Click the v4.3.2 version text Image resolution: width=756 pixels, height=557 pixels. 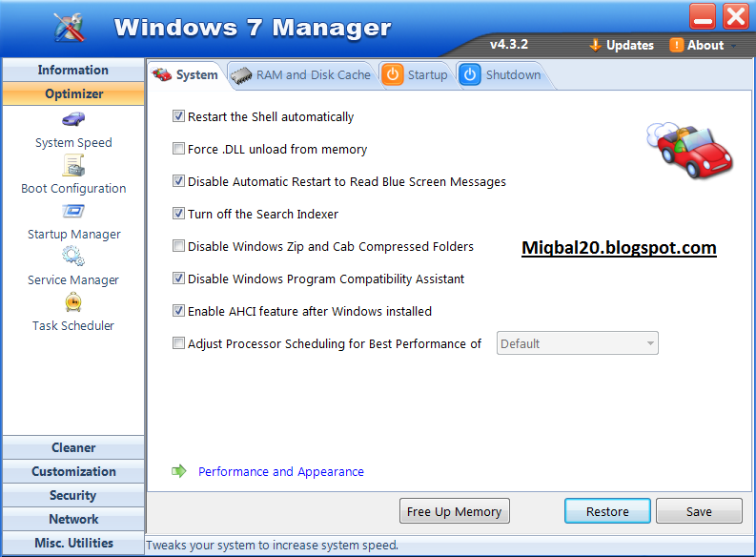pyautogui.click(x=509, y=45)
